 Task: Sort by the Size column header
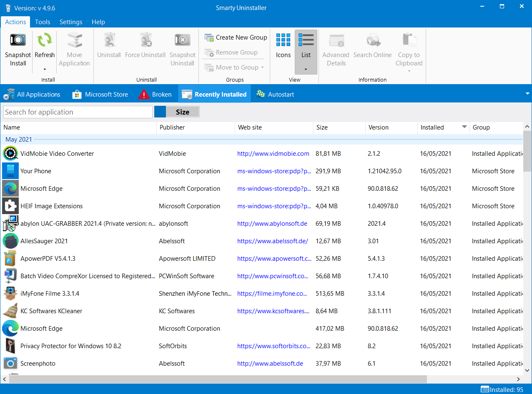[339, 127]
